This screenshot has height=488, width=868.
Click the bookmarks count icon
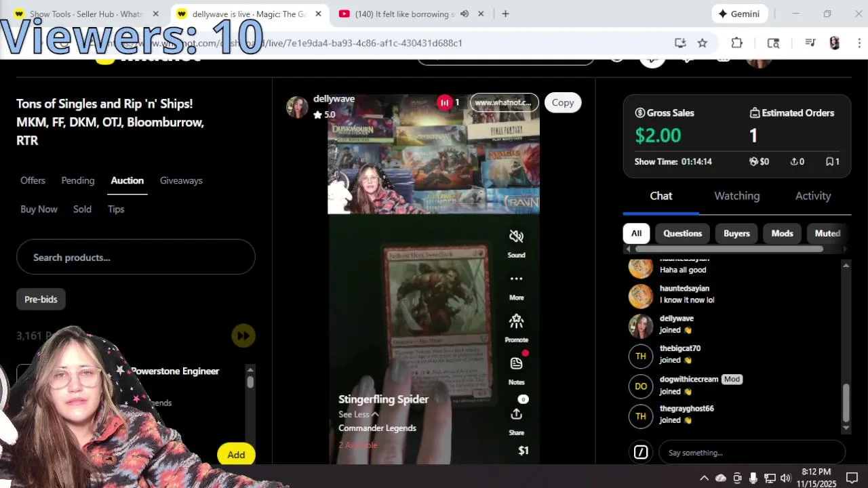click(829, 161)
